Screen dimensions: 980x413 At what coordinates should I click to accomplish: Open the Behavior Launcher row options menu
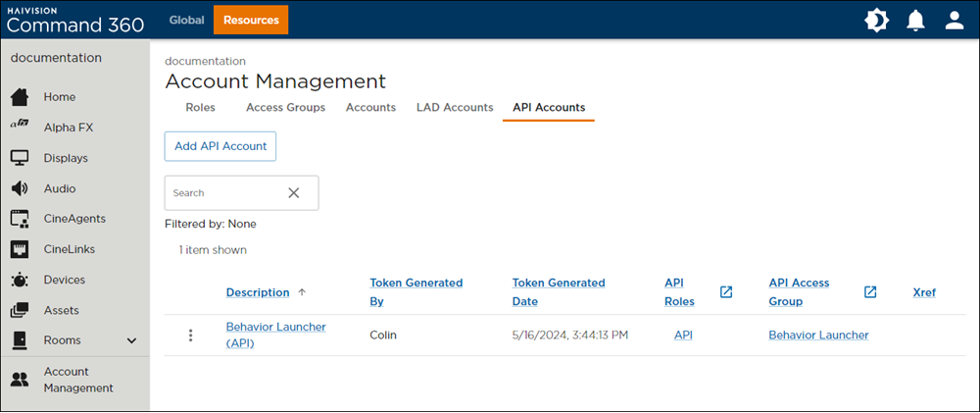[x=191, y=336]
